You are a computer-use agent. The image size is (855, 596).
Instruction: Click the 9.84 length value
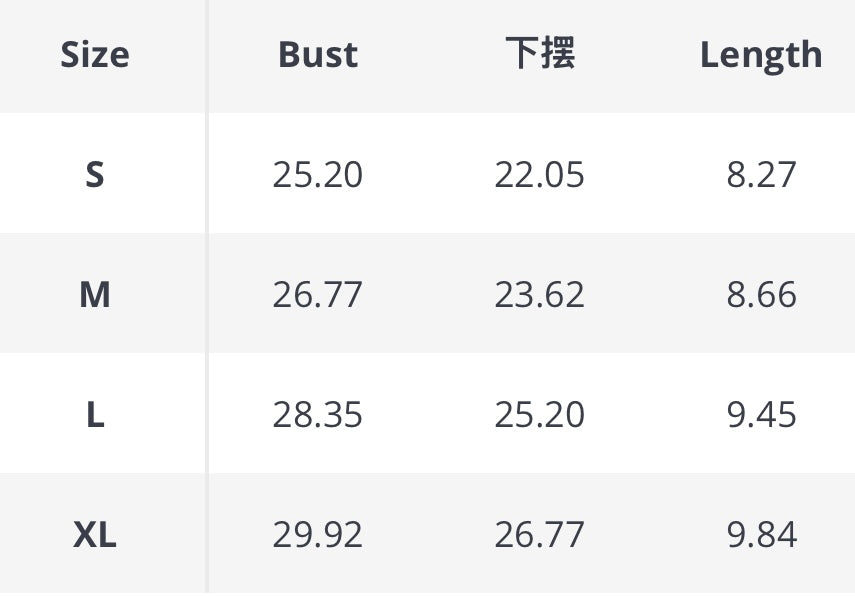[x=761, y=535]
